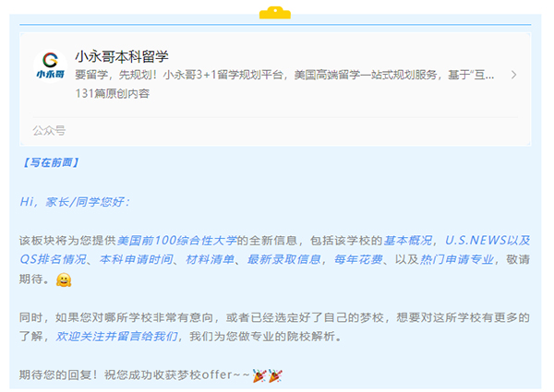Click the 最新录取信息 highlighted text
The height and width of the screenshot is (392, 554).
click(284, 260)
